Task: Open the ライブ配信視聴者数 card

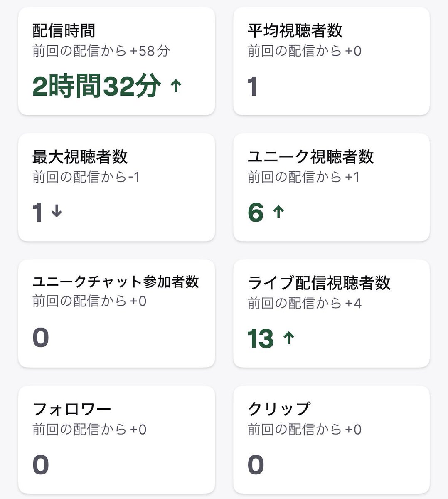Action: (331, 314)
